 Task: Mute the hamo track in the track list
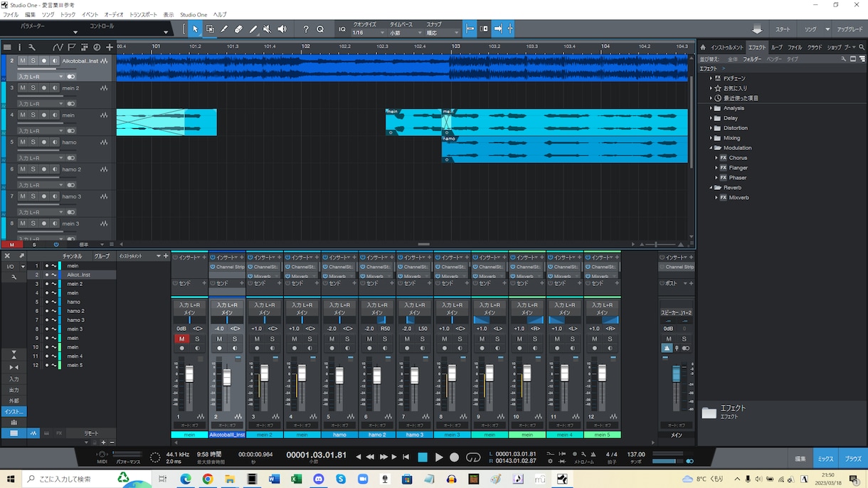click(22, 142)
